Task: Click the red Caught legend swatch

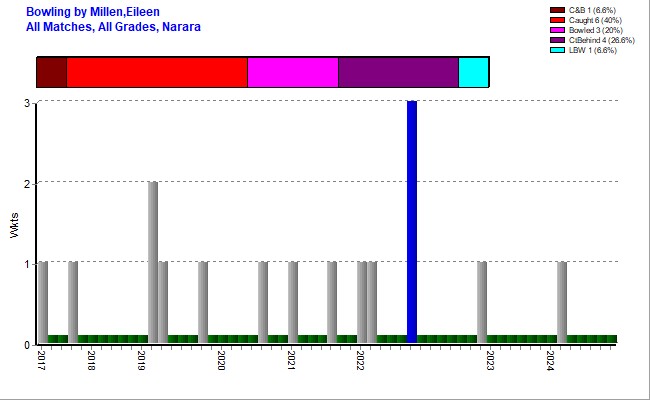Action: pyautogui.click(x=557, y=20)
